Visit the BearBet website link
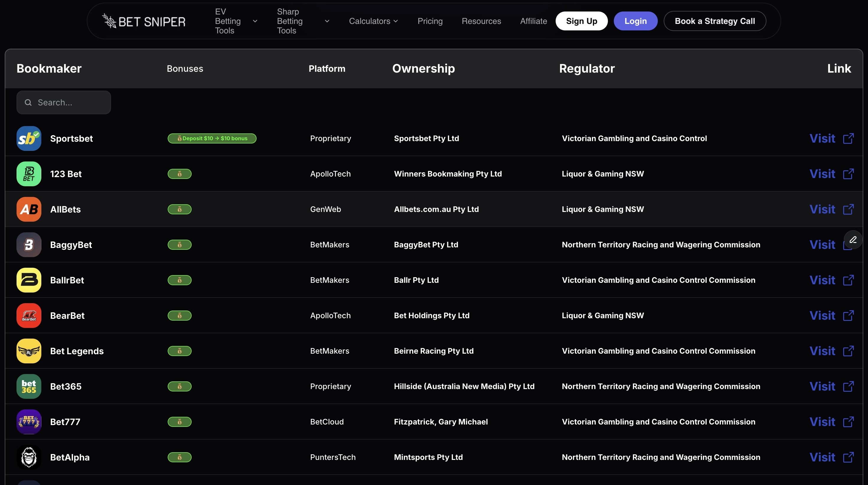 click(x=822, y=316)
